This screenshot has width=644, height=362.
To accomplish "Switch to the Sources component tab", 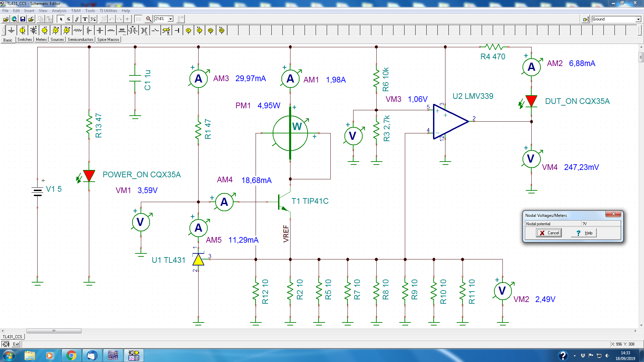I will (57, 40).
